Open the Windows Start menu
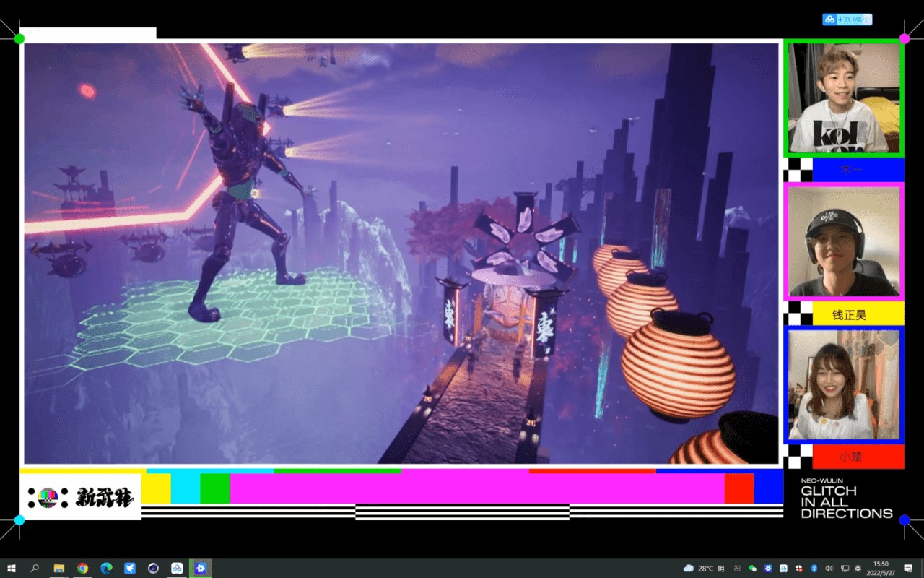Screen dimensions: 924x578 tap(11, 569)
